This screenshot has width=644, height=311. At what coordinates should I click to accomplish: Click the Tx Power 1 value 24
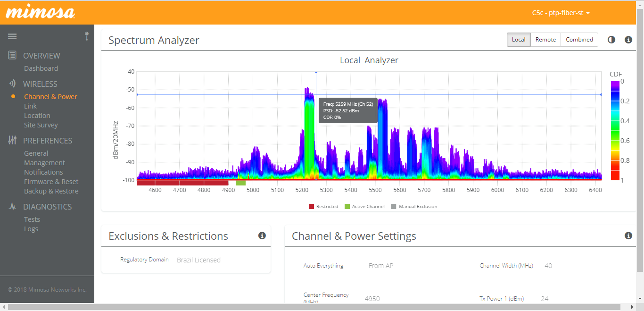[x=545, y=299]
